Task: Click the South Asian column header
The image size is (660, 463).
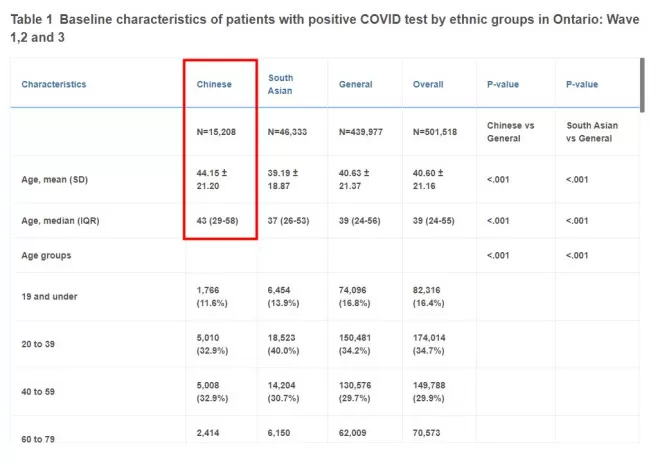Action: 280,84
